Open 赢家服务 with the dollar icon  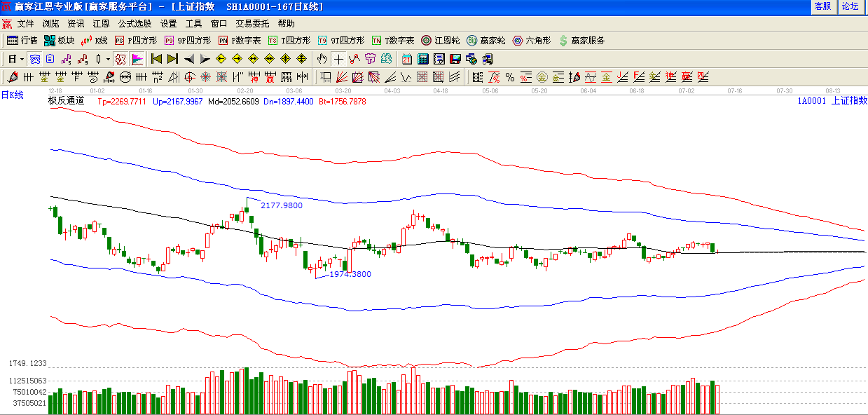[x=581, y=41]
